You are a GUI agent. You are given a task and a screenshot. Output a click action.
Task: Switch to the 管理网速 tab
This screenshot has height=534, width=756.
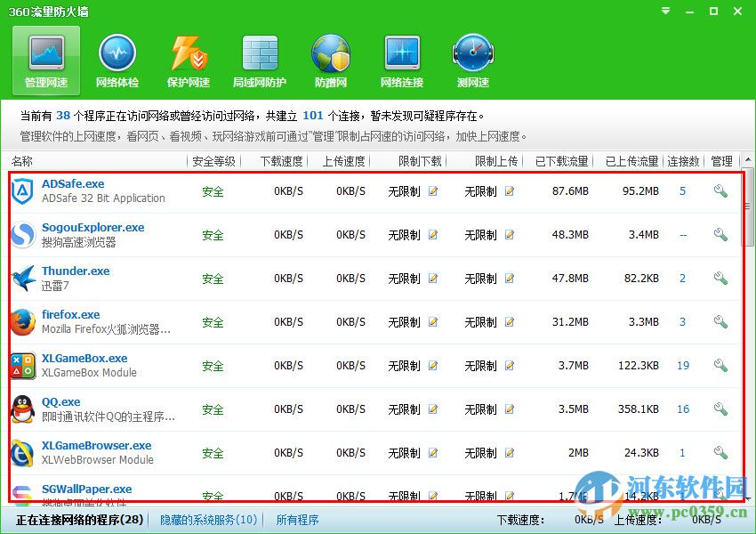pyautogui.click(x=45, y=60)
